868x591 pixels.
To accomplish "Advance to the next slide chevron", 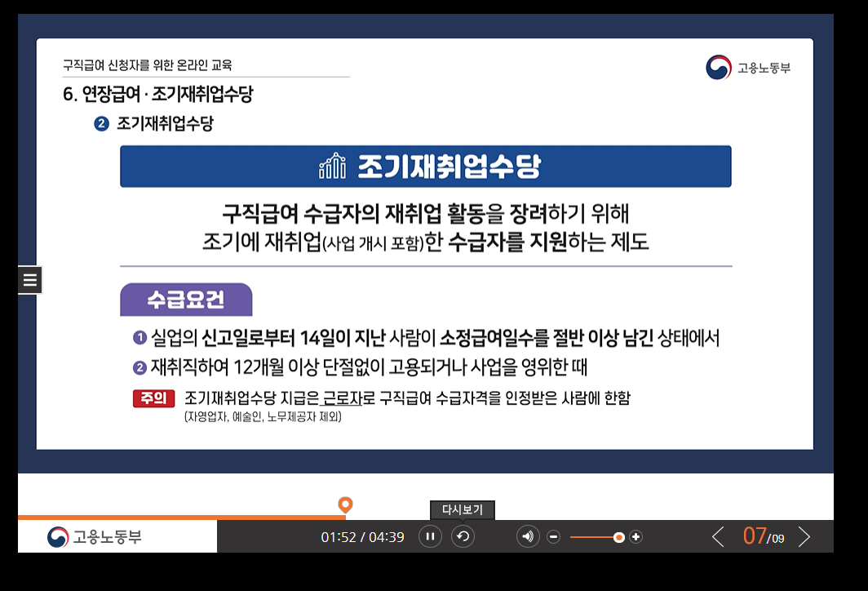I will 805,536.
